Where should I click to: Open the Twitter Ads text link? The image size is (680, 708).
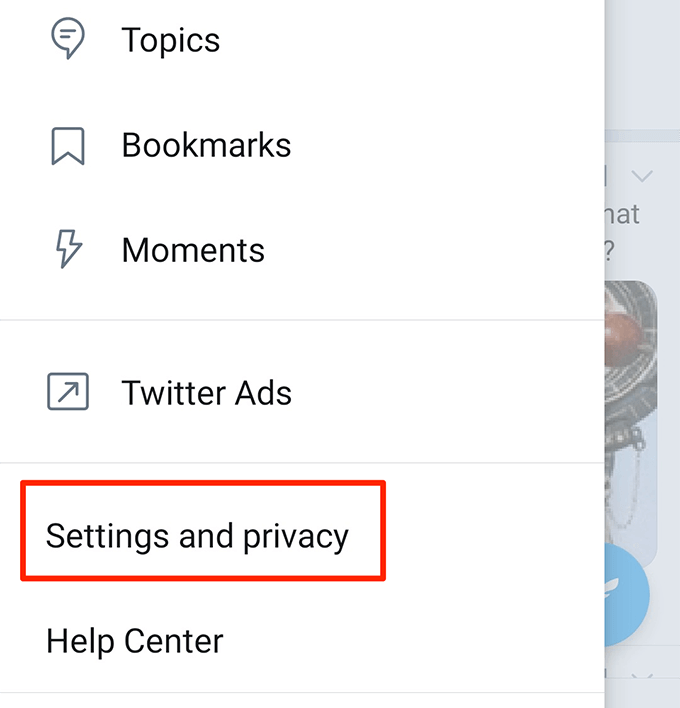[x=206, y=392]
